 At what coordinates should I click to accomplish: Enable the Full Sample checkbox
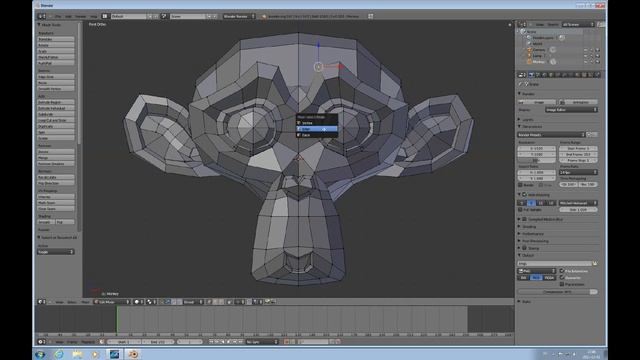point(520,210)
